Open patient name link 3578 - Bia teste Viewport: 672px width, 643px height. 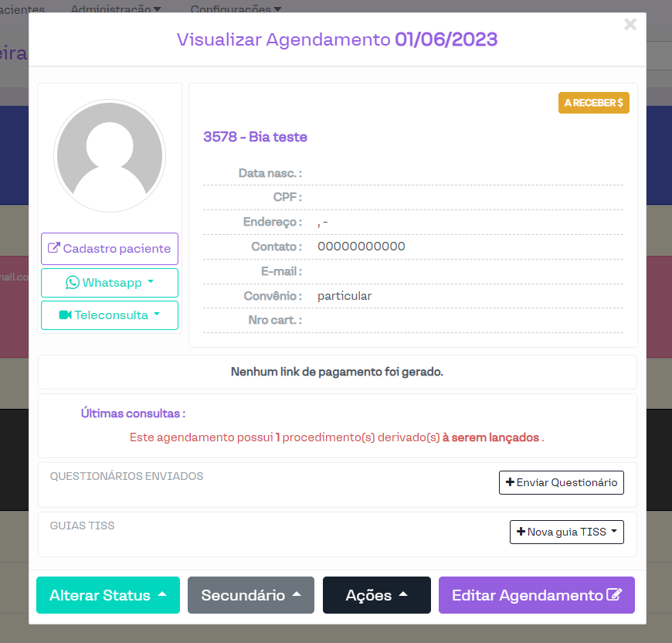[x=255, y=137]
